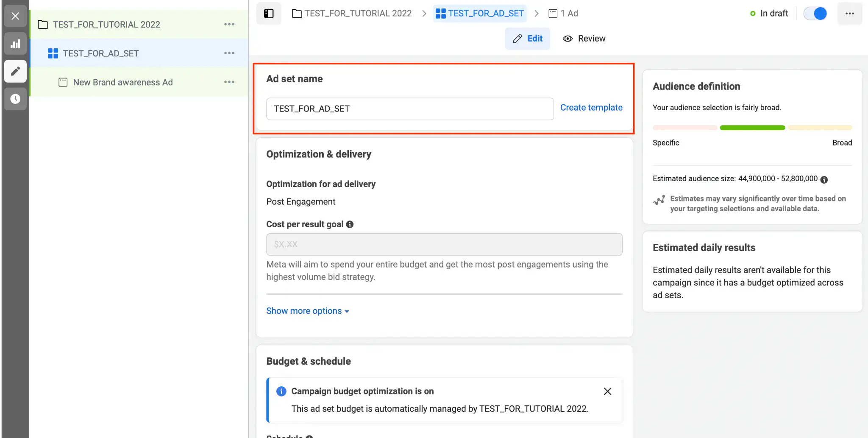Click the green audience breadth meter segment

point(752,128)
